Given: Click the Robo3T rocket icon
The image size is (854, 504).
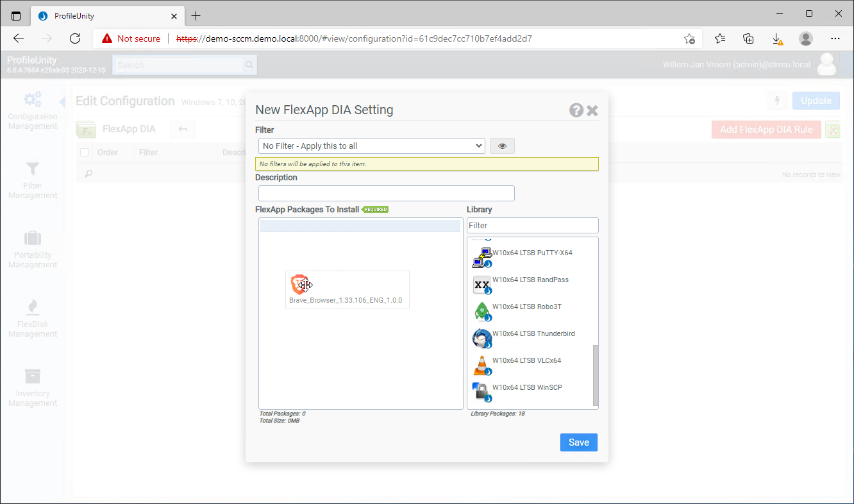Looking at the screenshot, I should point(481,311).
